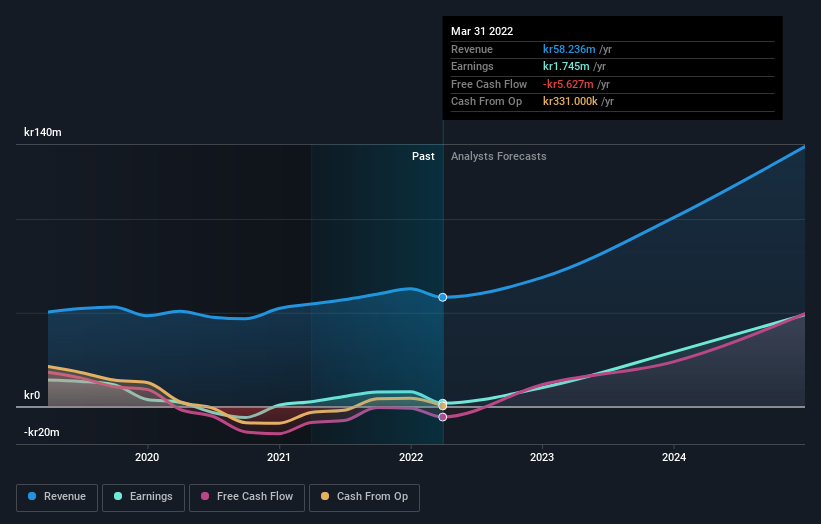Toggle the Revenue legend button

click(57, 497)
